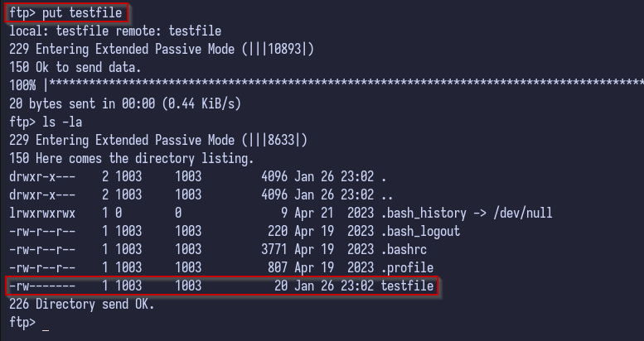Image resolution: width=644 pixels, height=341 pixels.
Task: Focus the empty ftp> prompt at bottom
Action: pyautogui.click(x=45, y=323)
